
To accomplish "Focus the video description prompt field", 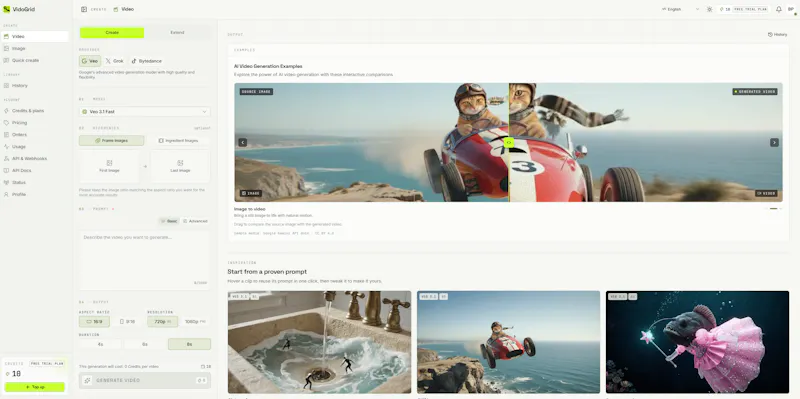I will click(x=144, y=260).
